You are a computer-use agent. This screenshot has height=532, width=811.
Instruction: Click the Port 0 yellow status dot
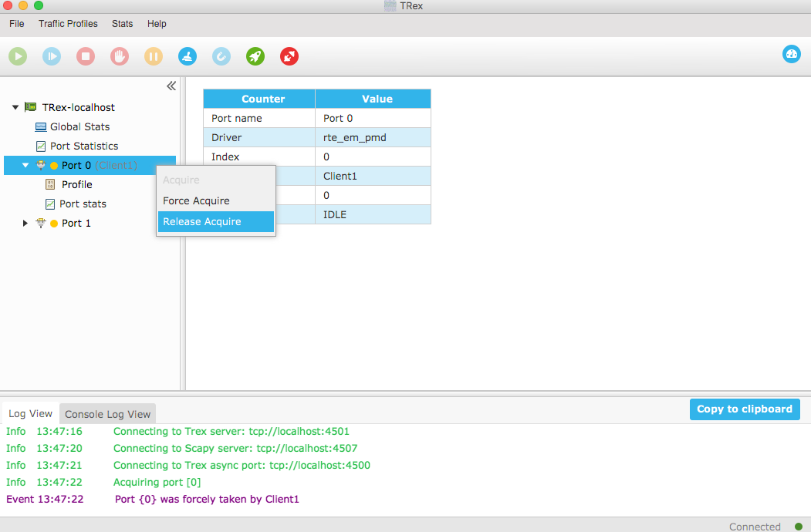pyautogui.click(x=54, y=166)
